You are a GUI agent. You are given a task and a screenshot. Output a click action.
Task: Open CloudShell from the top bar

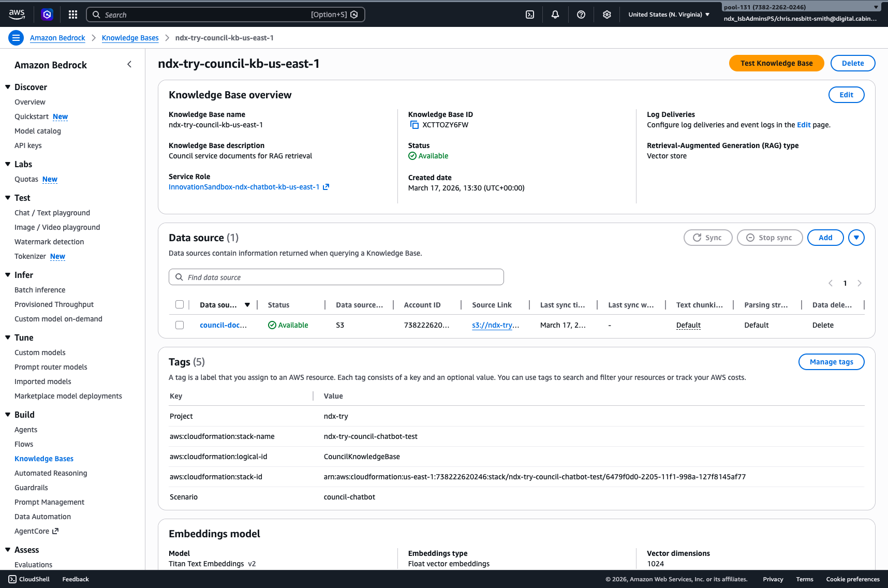click(x=529, y=14)
